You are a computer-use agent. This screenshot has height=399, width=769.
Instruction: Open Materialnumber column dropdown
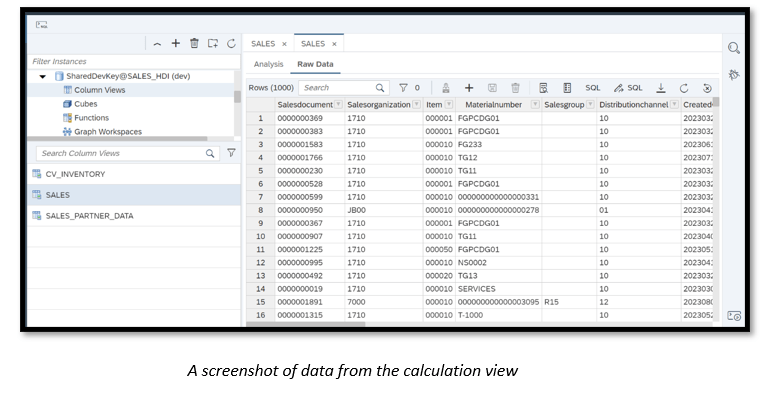(x=535, y=104)
